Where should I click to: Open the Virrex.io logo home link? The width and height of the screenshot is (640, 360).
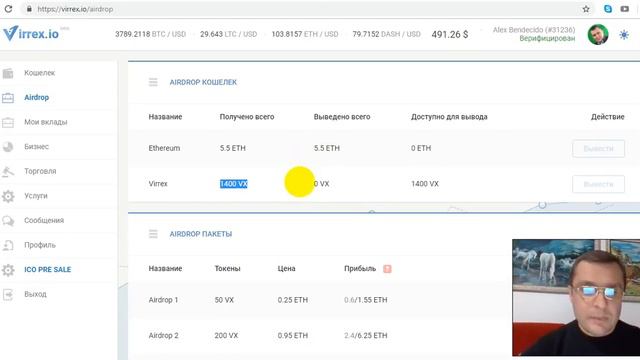coord(31,33)
